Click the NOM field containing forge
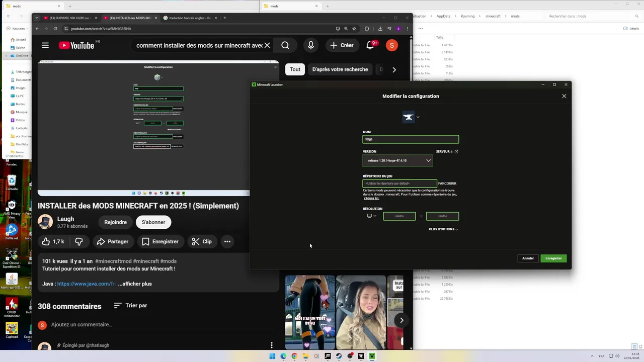The height and width of the screenshot is (362, 644). (x=411, y=139)
